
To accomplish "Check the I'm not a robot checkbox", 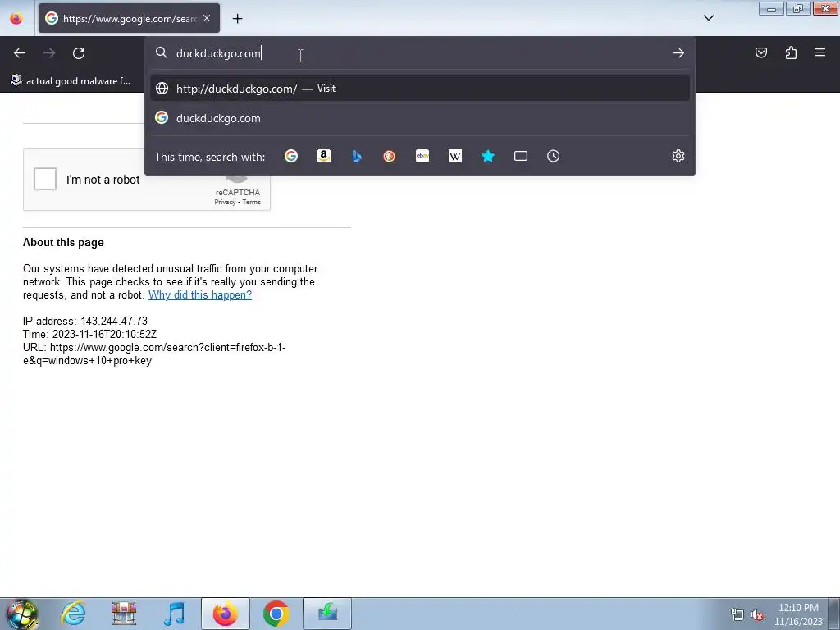I will tap(45, 179).
